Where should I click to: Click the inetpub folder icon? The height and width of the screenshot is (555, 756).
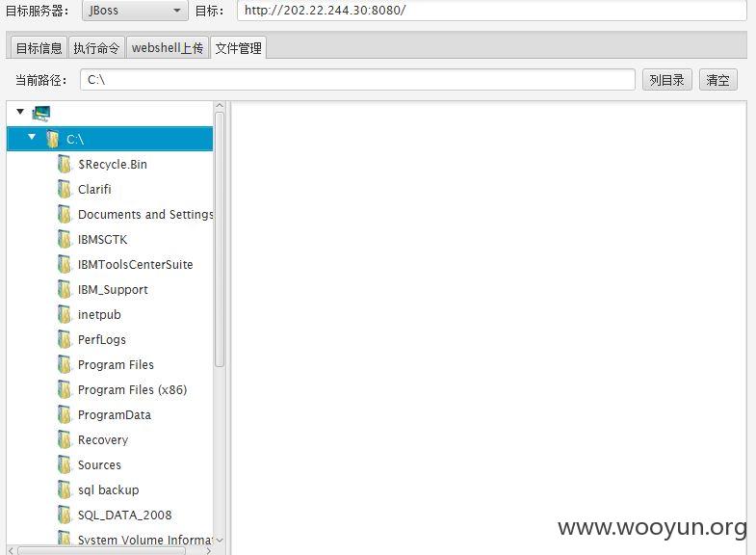pos(65,314)
